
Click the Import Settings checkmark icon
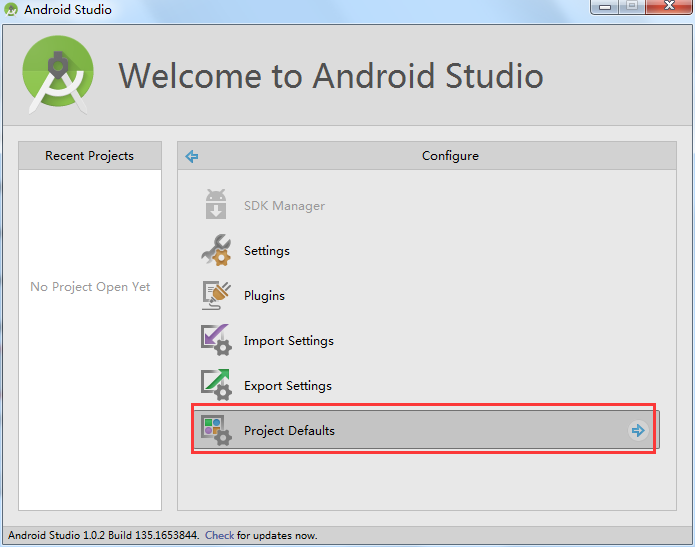[216, 341]
